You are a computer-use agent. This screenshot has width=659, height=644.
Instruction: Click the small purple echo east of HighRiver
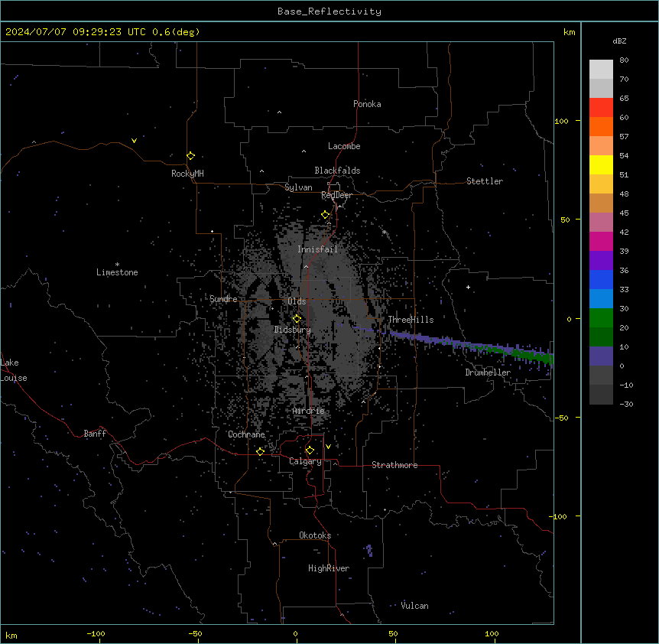tap(369, 550)
